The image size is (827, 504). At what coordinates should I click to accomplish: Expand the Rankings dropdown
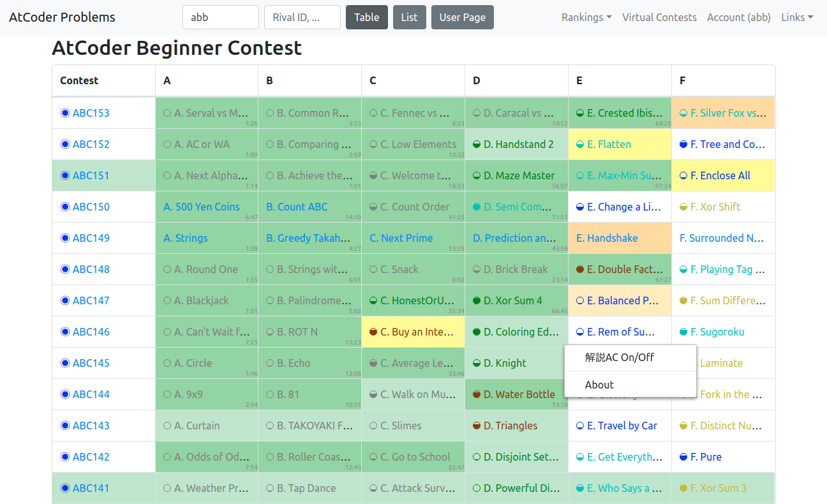[x=586, y=17]
